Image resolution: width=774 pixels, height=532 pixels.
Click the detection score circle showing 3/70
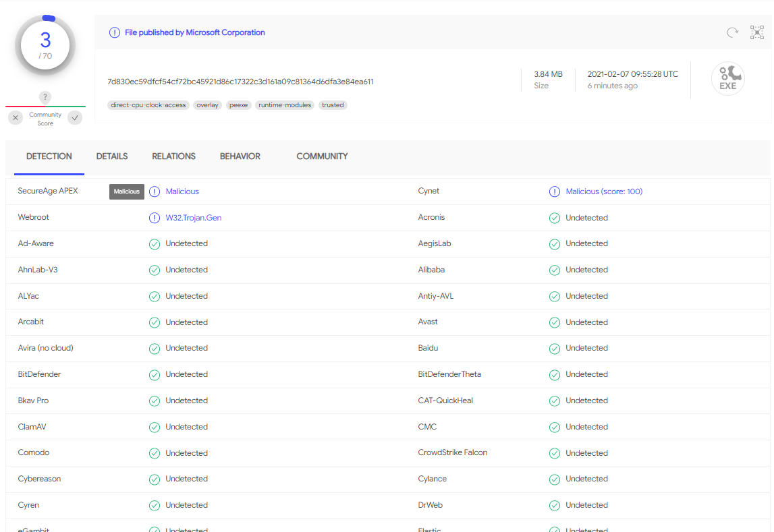45,45
